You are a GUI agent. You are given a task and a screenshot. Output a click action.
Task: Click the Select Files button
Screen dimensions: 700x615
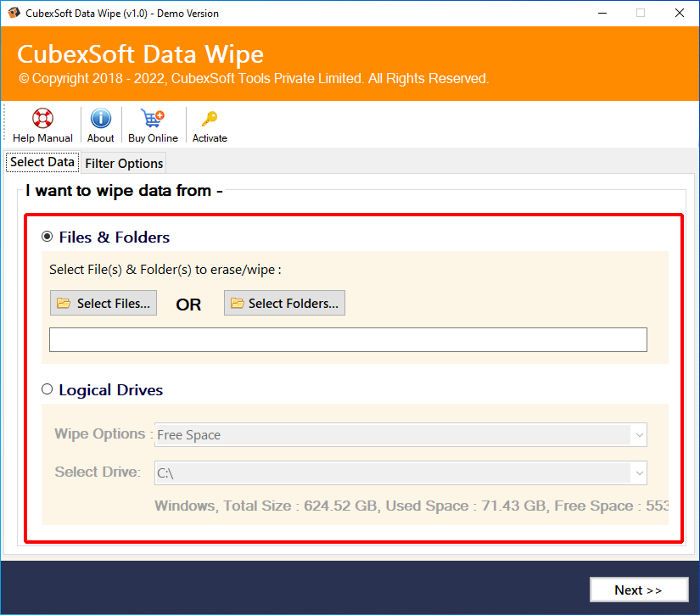(103, 302)
